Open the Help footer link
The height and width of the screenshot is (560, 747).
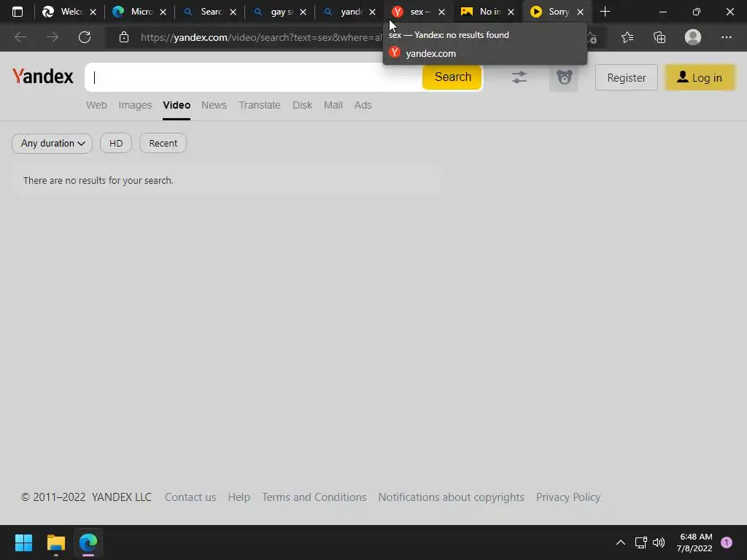tap(239, 497)
